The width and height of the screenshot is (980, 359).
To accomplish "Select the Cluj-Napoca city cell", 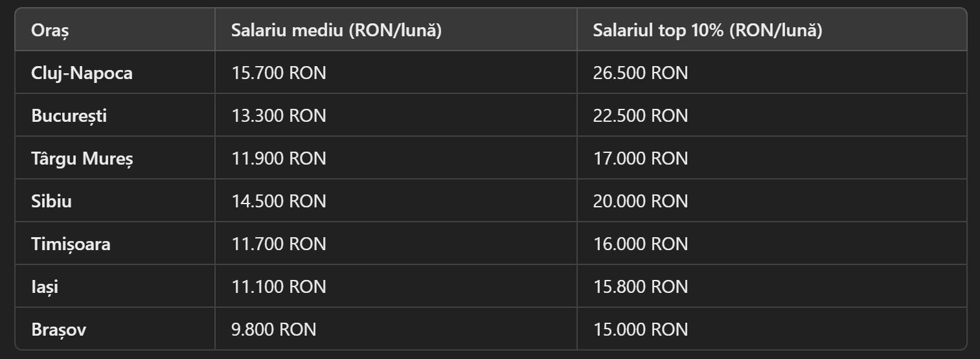I will (x=82, y=73).
